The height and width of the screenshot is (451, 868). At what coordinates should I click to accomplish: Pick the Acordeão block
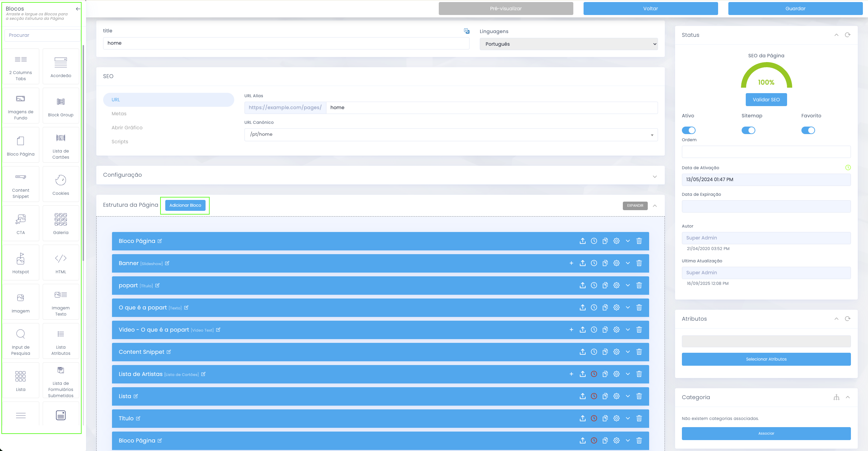point(61,67)
